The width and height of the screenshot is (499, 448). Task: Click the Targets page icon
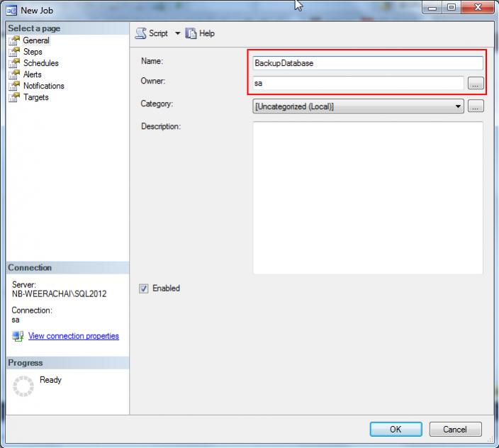coord(14,97)
